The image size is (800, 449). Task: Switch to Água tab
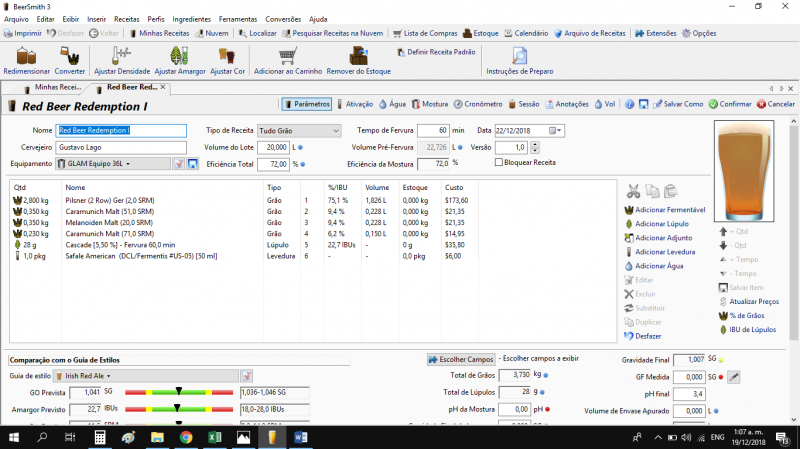coord(392,104)
